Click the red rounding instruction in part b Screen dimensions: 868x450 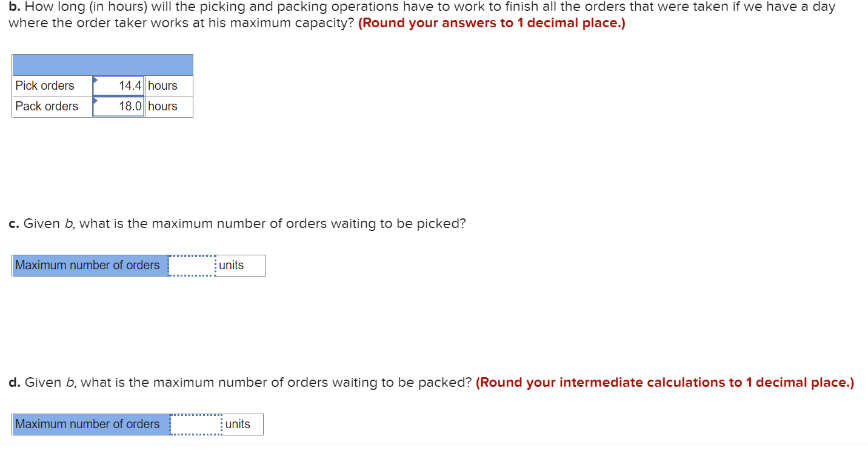(492, 22)
